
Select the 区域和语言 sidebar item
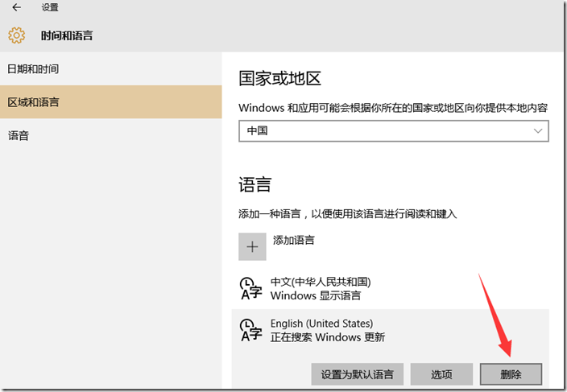click(110, 102)
